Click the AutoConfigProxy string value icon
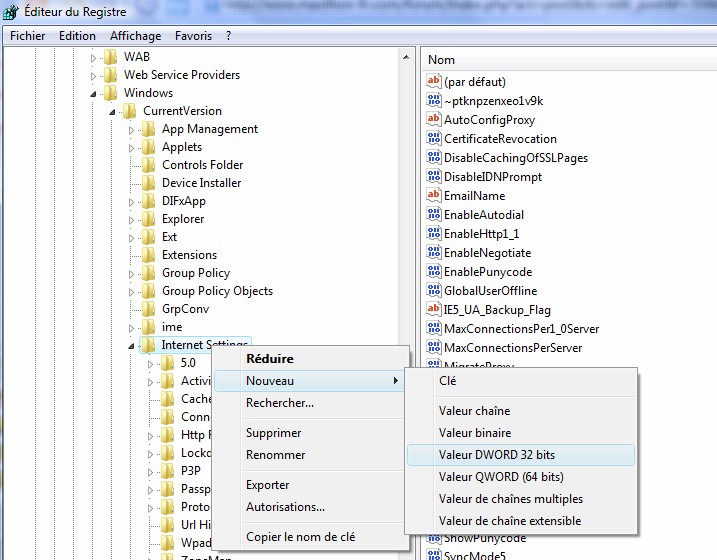This screenshot has width=717, height=560. point(433,119)
